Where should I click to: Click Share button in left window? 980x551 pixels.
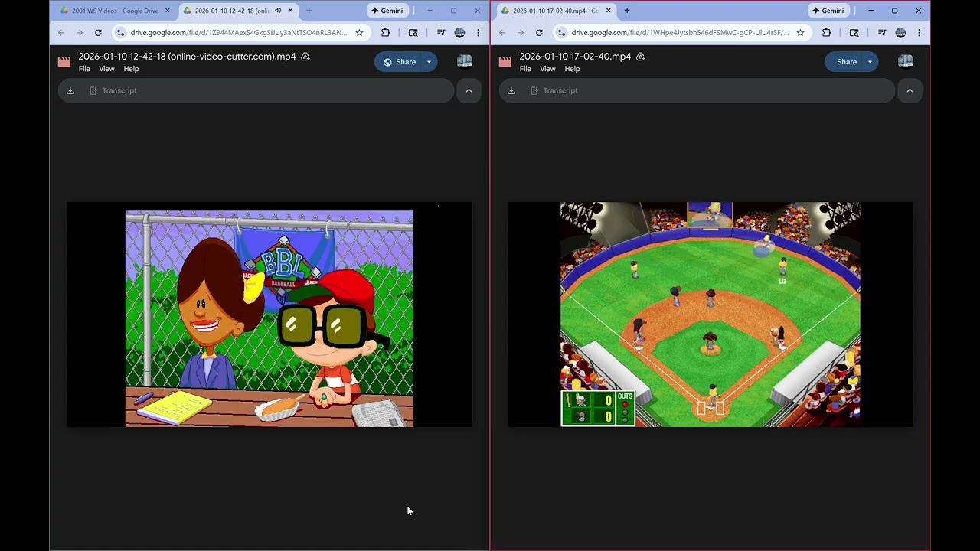399,62
